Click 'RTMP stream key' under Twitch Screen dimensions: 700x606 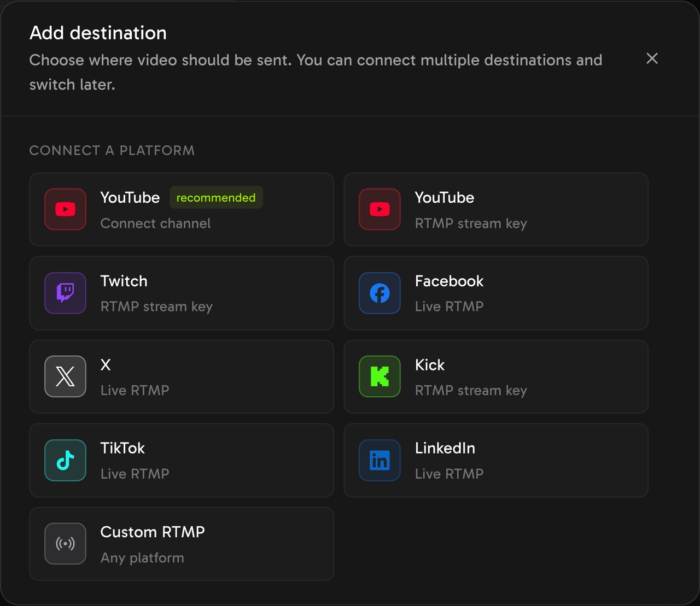(156, 307)
